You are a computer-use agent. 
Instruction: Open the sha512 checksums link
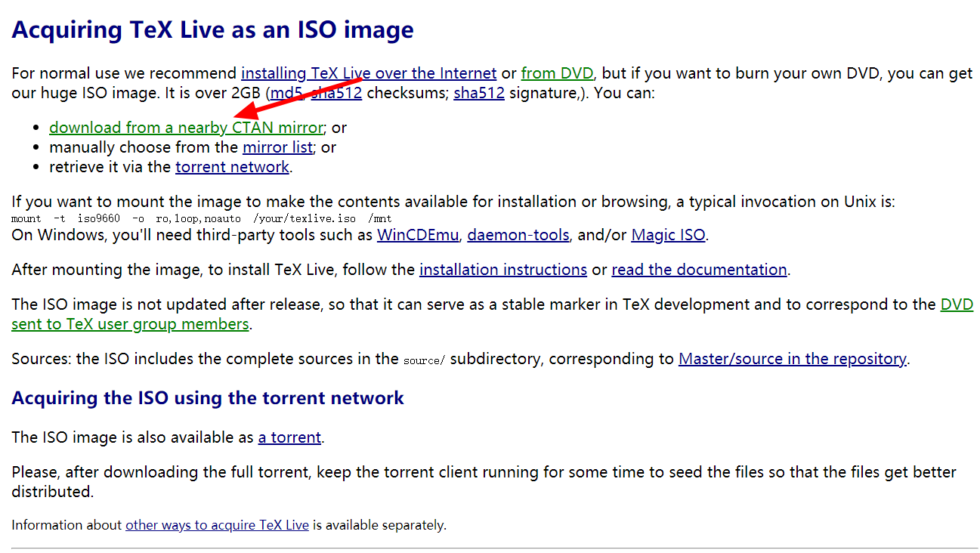(336, 93)
